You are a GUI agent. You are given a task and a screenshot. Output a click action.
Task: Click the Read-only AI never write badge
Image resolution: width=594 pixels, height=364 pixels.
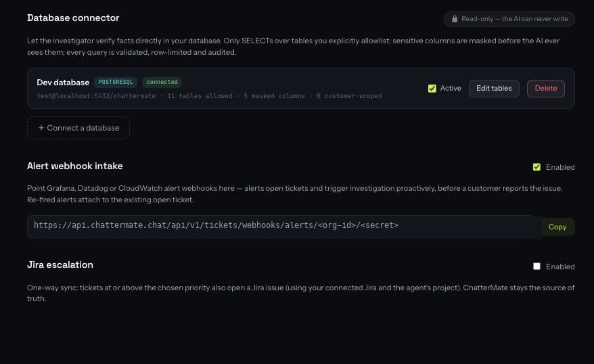[x=509, y=19]
